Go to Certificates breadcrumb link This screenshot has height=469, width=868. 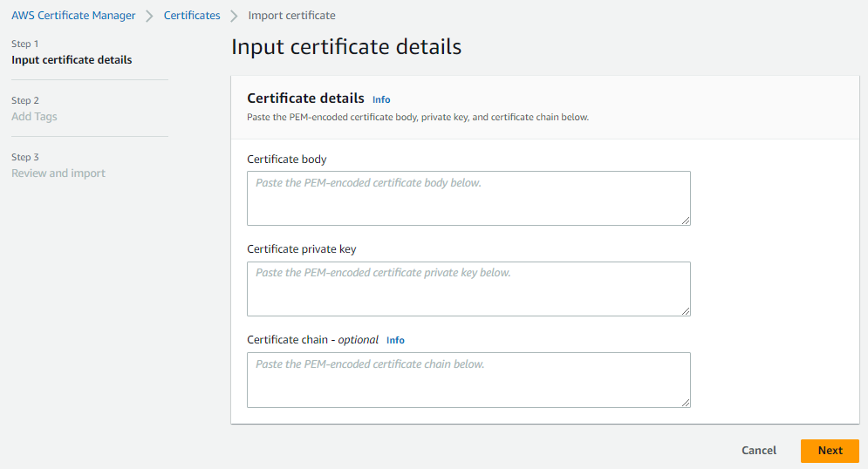click(x=192, y=16)
